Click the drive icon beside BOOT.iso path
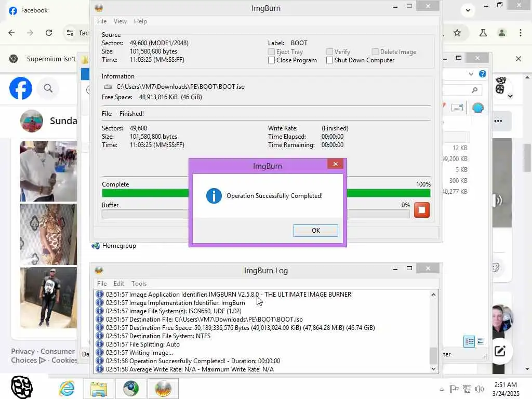This screenshot has height=399, width=532. (x=108, y=87)
